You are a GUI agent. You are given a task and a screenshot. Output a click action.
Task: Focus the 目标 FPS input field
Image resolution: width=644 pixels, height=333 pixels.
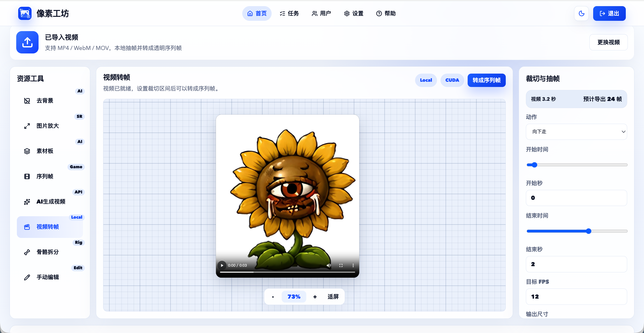tap(576, 297)
